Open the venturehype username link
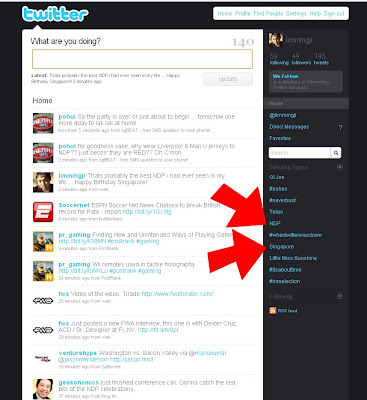Image resolution: width=367 pixels, height=400 pixels. 78,353
